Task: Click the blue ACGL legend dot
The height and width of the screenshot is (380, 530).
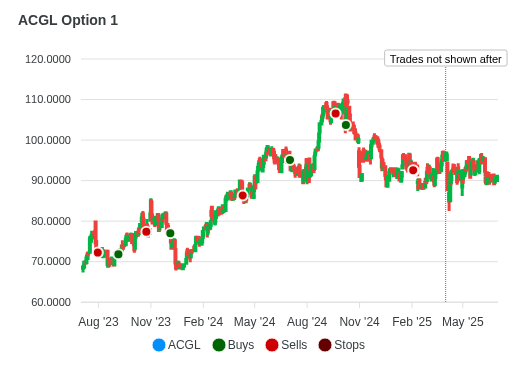Action: 159,345
